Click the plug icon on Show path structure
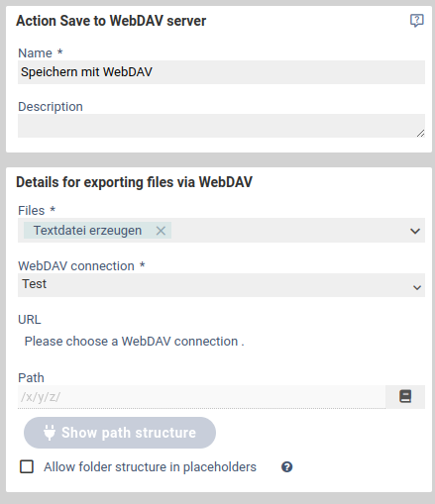Screen dimensions: 435x504 click(x=50, y=433)
